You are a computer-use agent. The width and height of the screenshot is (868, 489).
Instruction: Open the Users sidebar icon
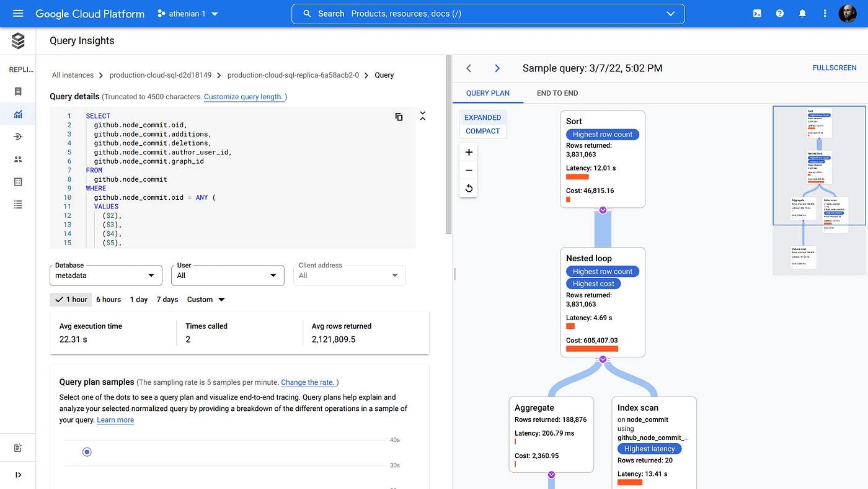click(18, 159)
